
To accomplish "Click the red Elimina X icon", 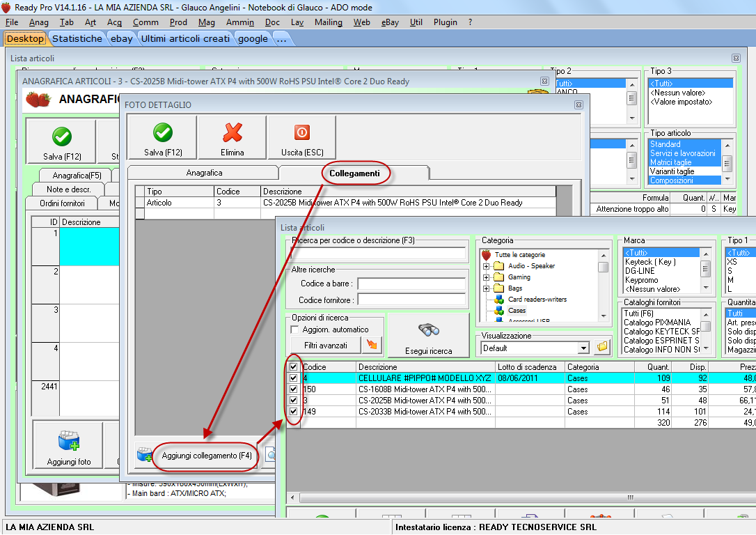I will pos(233,132).
